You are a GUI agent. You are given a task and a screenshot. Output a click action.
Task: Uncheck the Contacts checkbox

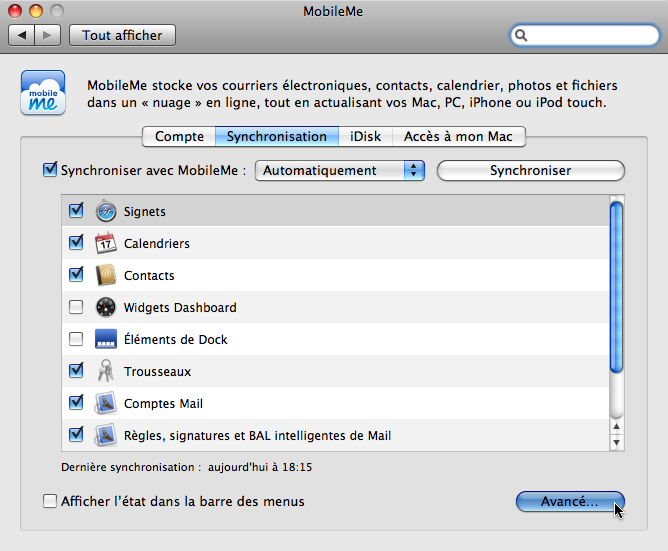[x=76, y=274]
